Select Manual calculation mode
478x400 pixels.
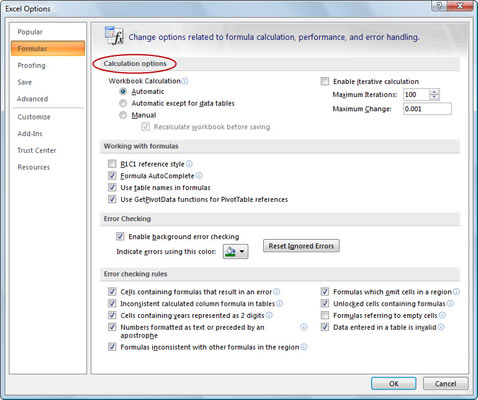tap(123, 115)
